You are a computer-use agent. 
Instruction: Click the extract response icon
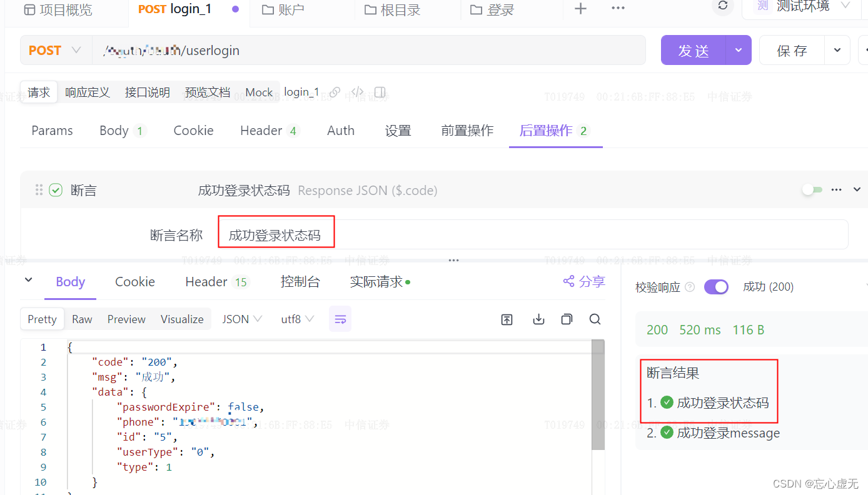pos(507,319)
